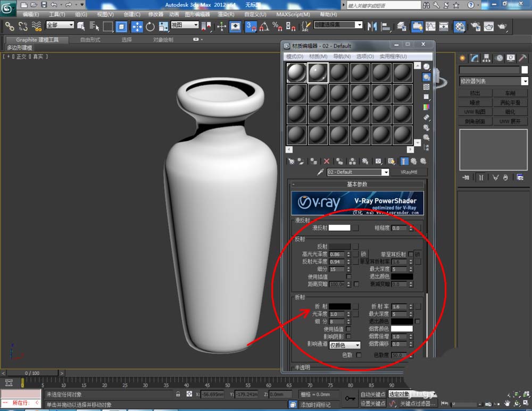Viewport: 532px width, 411px height.
Task: Open the Utilities hammer tab icon
Action: tap(522, 58)
